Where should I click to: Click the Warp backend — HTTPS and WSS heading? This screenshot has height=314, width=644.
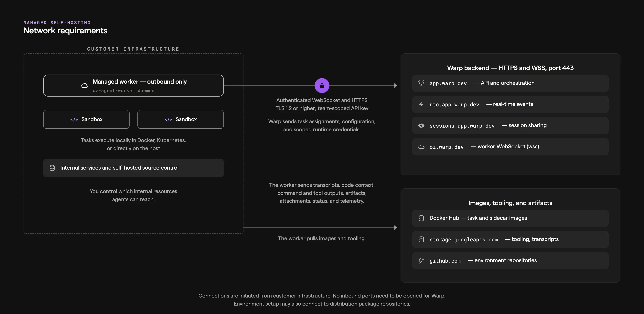(x=510, y=68)
